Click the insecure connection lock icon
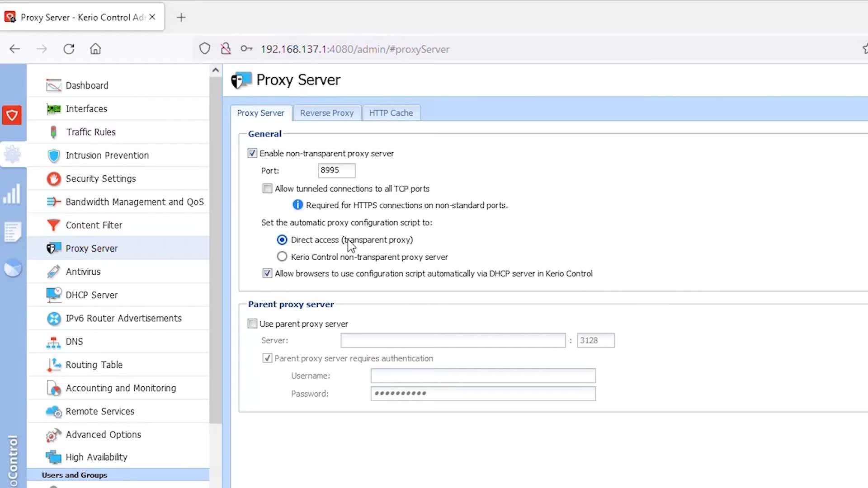The width and height of the screenshot is (868, 488). tap(226, 49)
